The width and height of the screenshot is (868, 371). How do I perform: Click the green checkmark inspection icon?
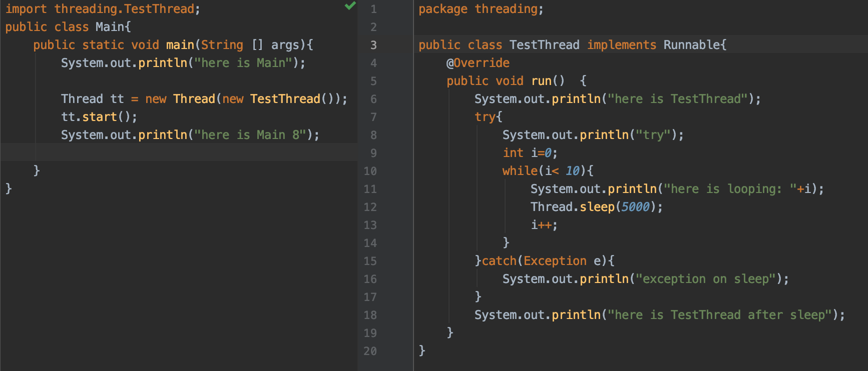coord(350,6)
